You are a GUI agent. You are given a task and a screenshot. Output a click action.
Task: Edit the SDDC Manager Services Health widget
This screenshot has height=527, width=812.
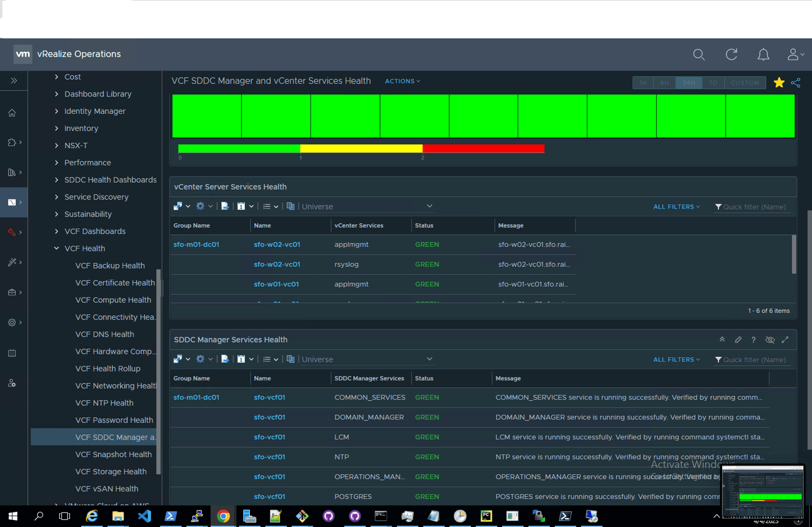[x=738, y=340]
